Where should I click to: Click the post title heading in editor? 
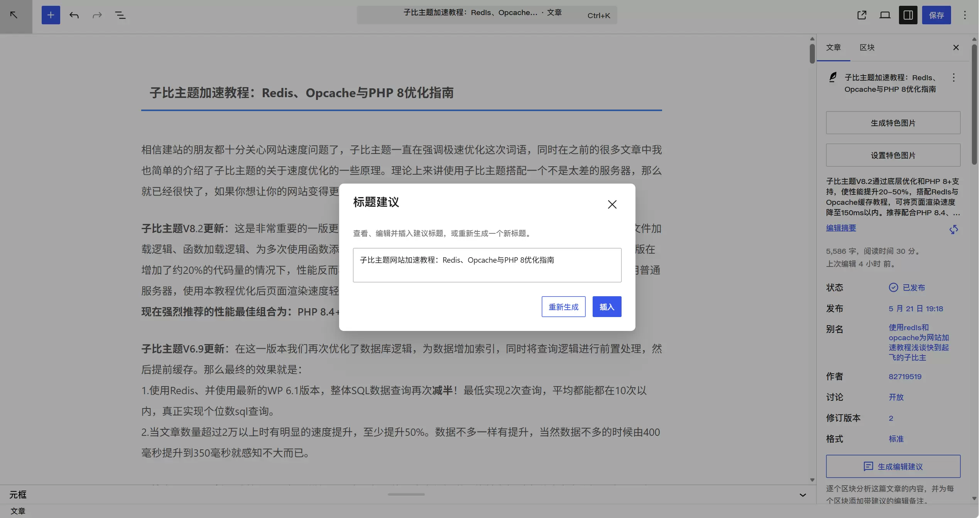point(302,93)
